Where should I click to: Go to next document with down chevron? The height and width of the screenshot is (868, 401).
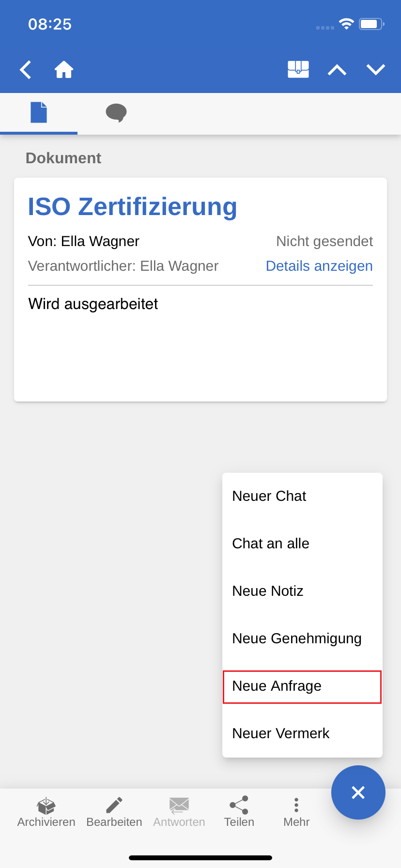pos(376,70)
